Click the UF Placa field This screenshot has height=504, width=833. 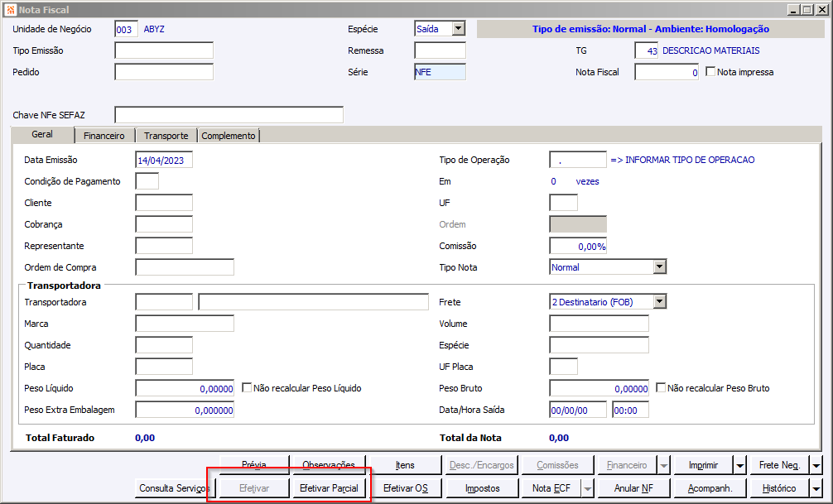564,367
